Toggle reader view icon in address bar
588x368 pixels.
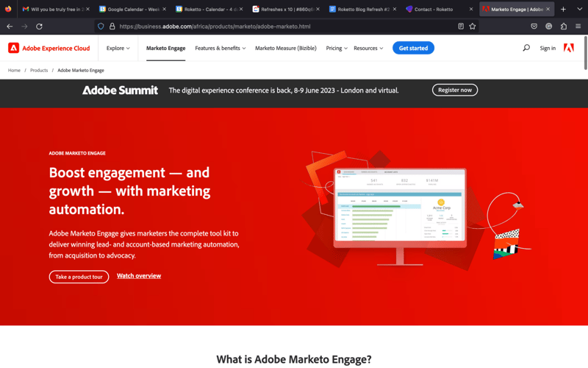click(x=461, y=26)
